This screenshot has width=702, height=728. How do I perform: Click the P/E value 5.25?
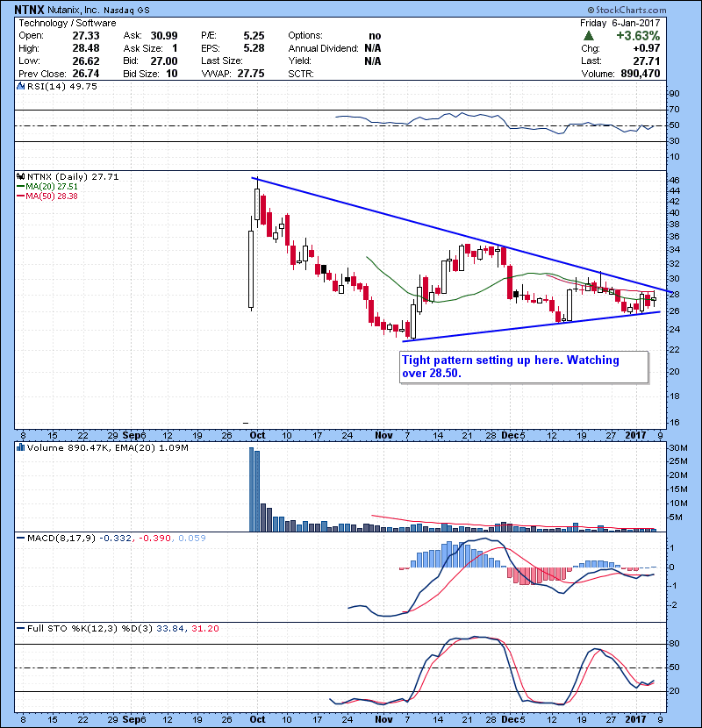[x=254, y=36]
